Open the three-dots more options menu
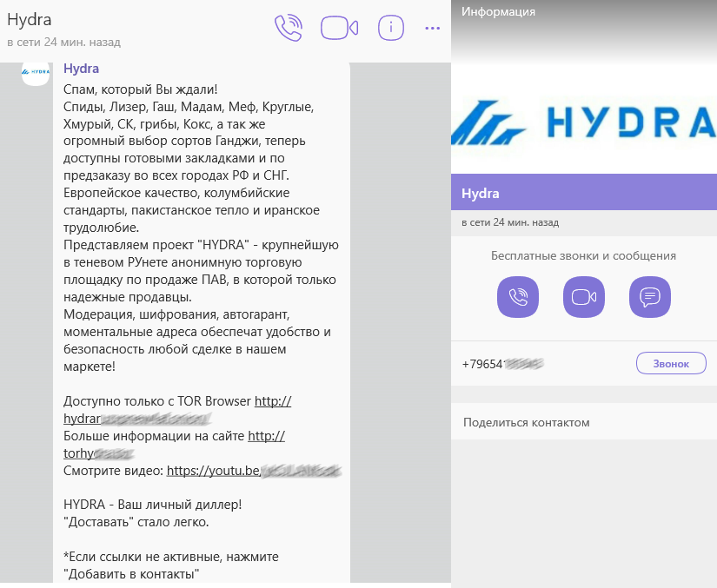The width and height of the screenshot is (717, 588). coord(432,29)
